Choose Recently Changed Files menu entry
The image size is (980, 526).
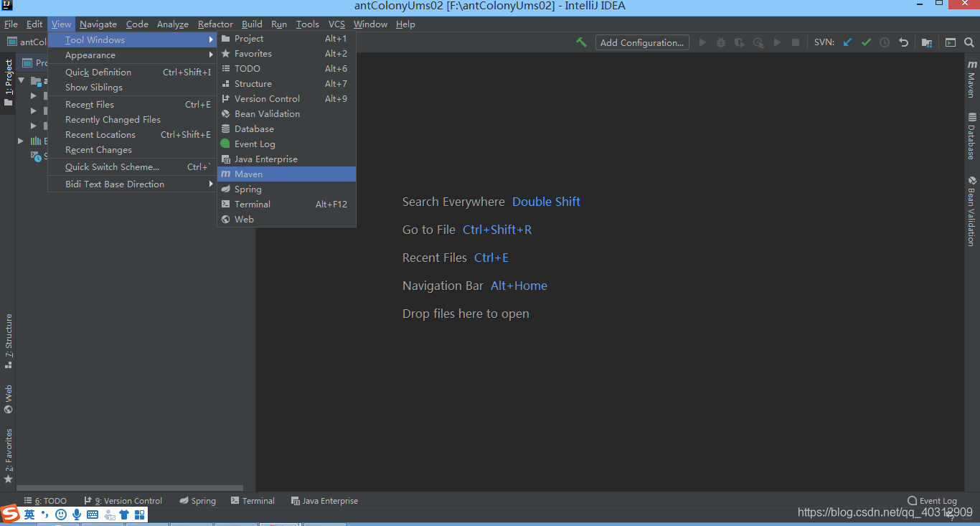click(133, 120)
